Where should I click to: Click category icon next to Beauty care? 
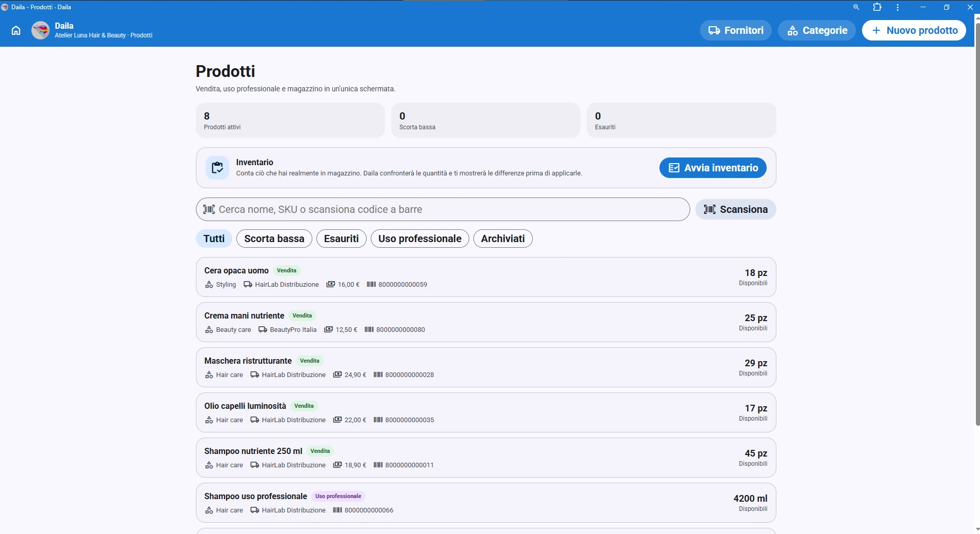209,330
